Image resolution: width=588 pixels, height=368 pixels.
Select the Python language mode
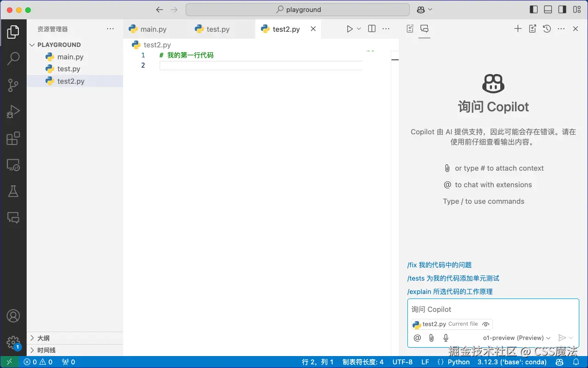(x=458, y=362)
